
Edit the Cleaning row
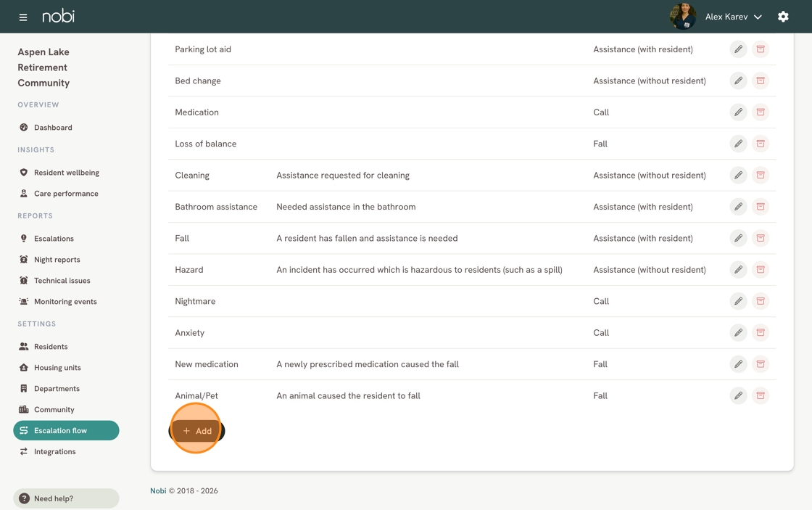pyautogui.click(x=739, y=175)
